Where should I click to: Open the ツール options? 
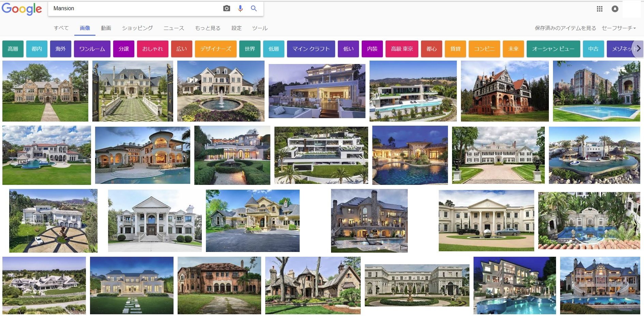point(260,28)
